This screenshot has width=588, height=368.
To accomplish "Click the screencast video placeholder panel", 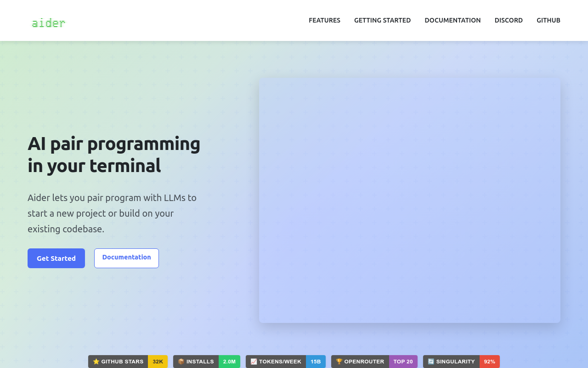I will point(410,201).
